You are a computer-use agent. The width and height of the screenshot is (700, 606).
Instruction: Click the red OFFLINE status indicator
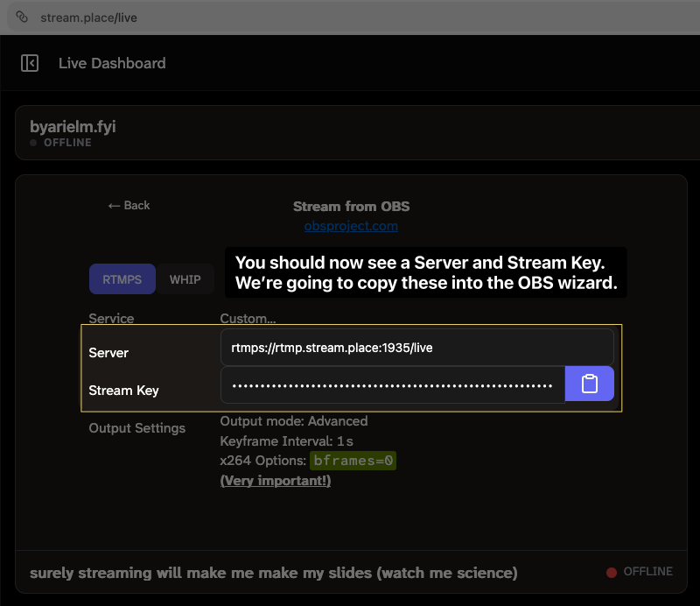pos(640,572)
